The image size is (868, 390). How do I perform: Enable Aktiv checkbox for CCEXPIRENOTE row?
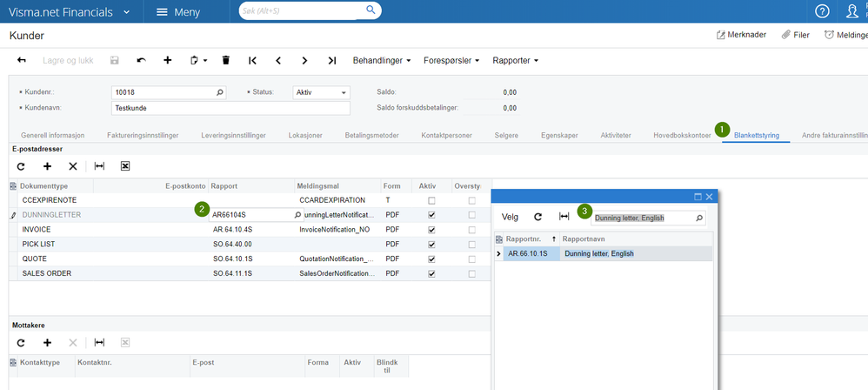coord(431,200)
